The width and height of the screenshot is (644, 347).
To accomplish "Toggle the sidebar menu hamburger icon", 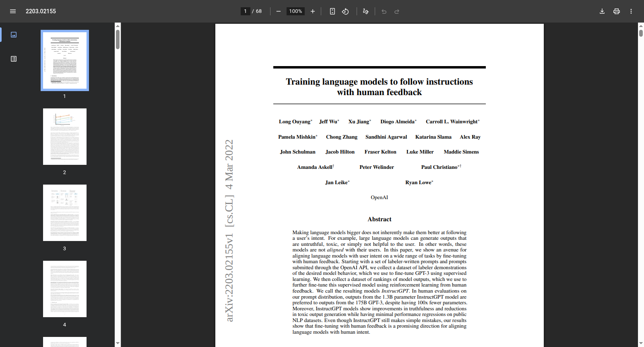I will pos(13,11).
